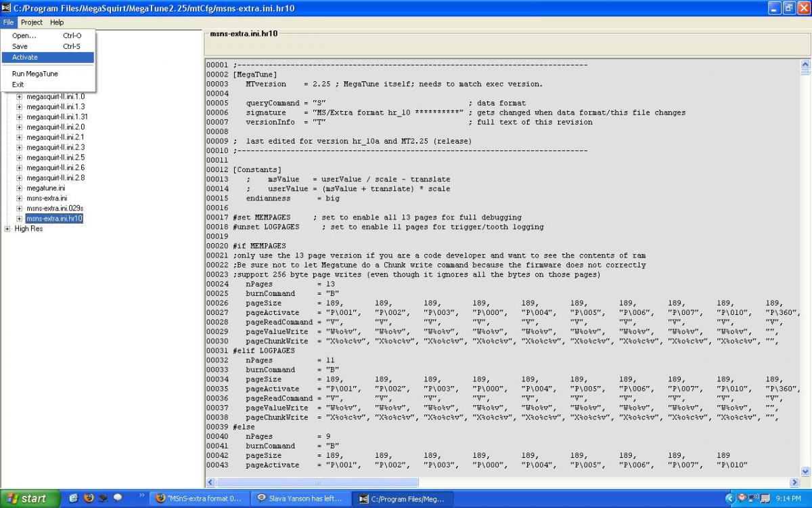The width and height of the screenshot is (812, 508).
Task: Select megasquirt-II.ini.1.31 in the tree
Action: click(57, 117)
